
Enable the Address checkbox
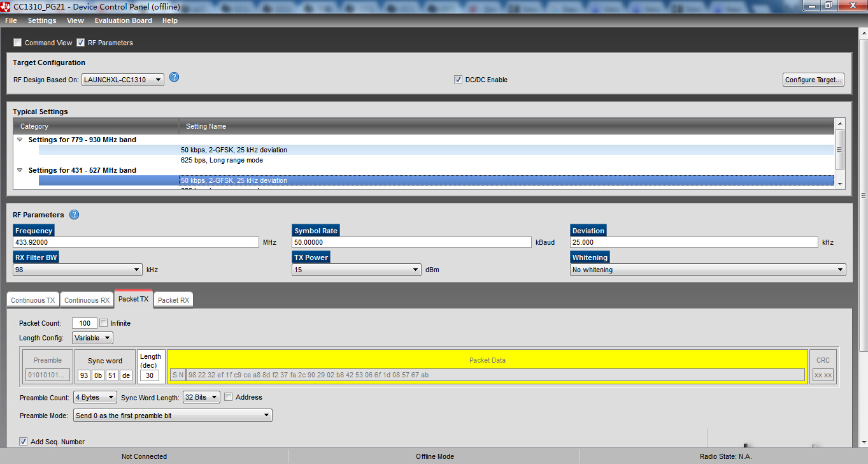click(x=229, y=397)
